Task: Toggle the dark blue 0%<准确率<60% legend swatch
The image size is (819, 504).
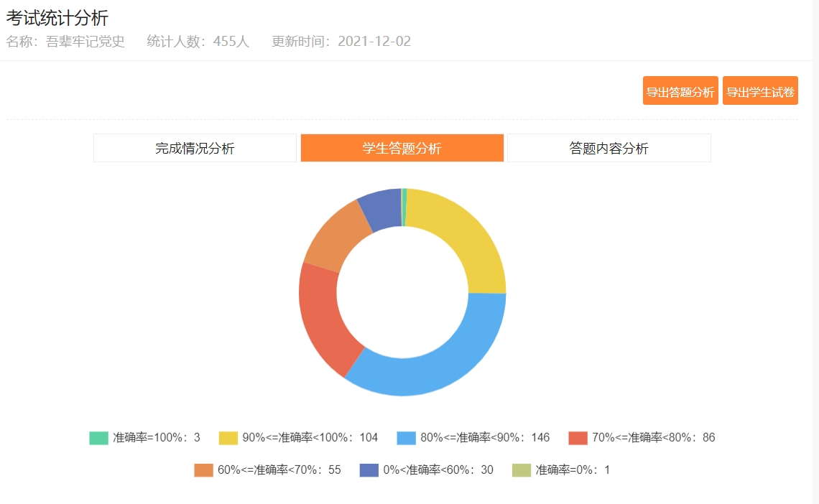Action: coord(369,470)
